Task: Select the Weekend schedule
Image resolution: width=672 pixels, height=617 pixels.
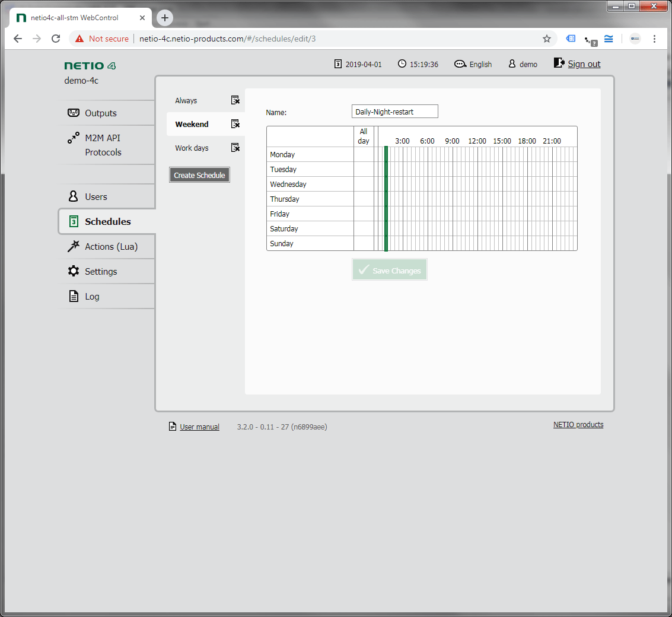Action: 192,124
